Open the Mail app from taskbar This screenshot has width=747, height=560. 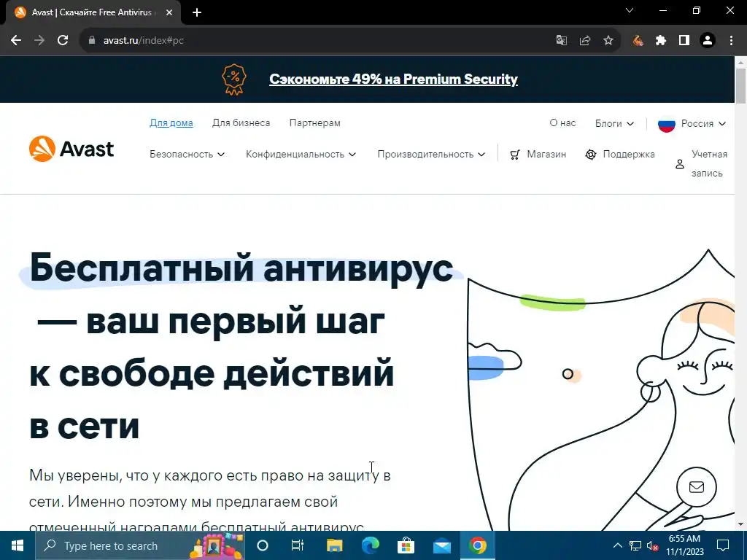click(441, 545)
